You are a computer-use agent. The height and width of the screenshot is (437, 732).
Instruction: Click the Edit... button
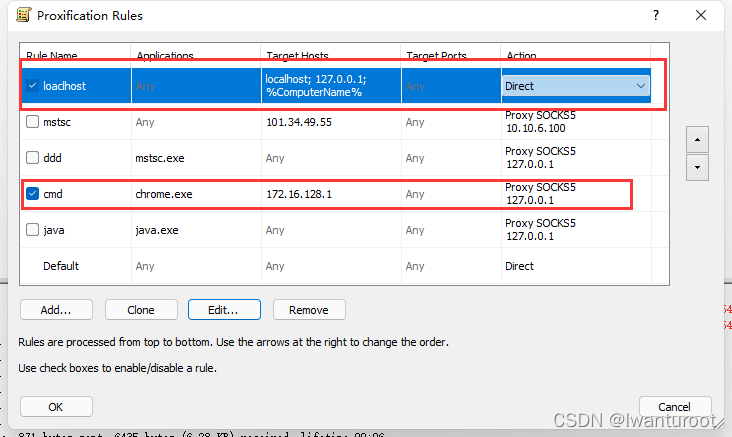pyautogui.click(x=224, y=310)
